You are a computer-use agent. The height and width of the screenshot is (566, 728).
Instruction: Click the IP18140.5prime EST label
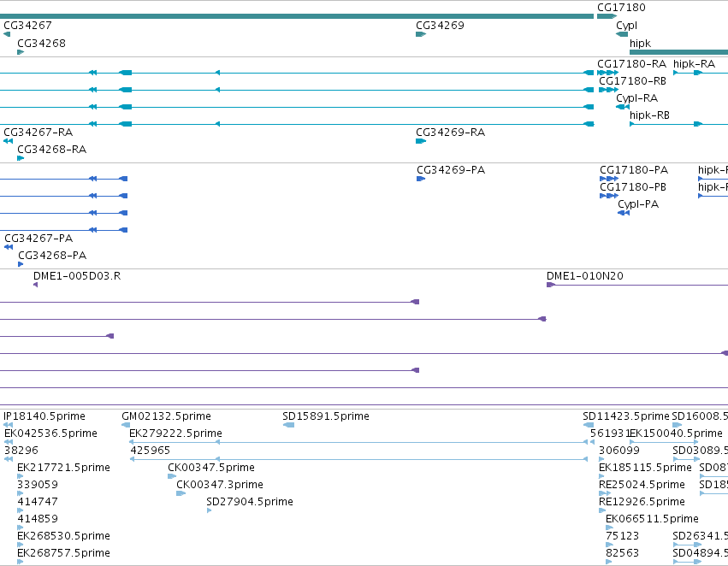(44, 416)
